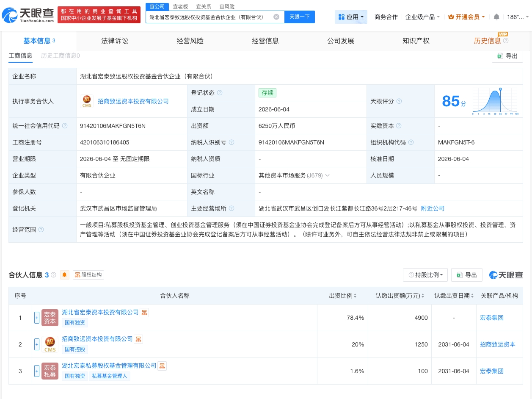
Task: Open the 企业级产品 dropdown
Action: (422, 17)
